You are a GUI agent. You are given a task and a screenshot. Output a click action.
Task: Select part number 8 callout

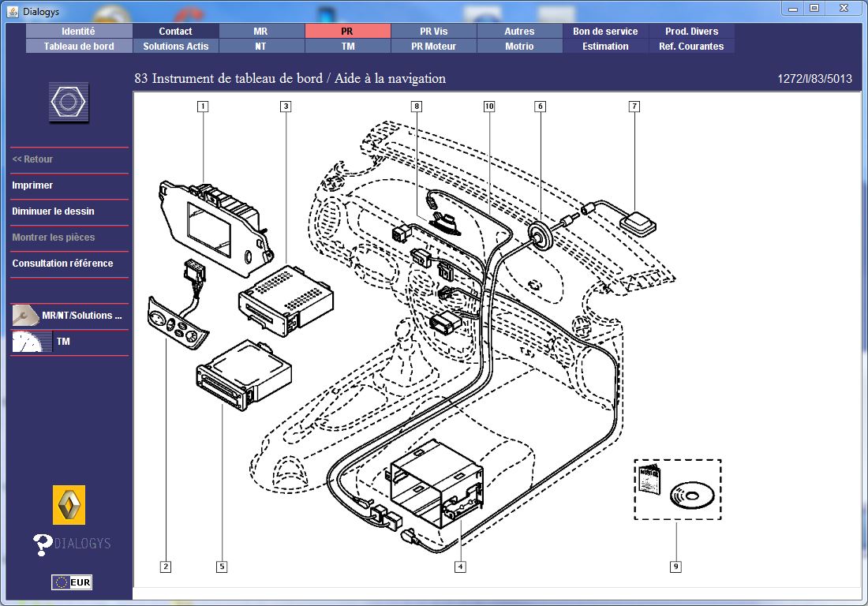417,107
